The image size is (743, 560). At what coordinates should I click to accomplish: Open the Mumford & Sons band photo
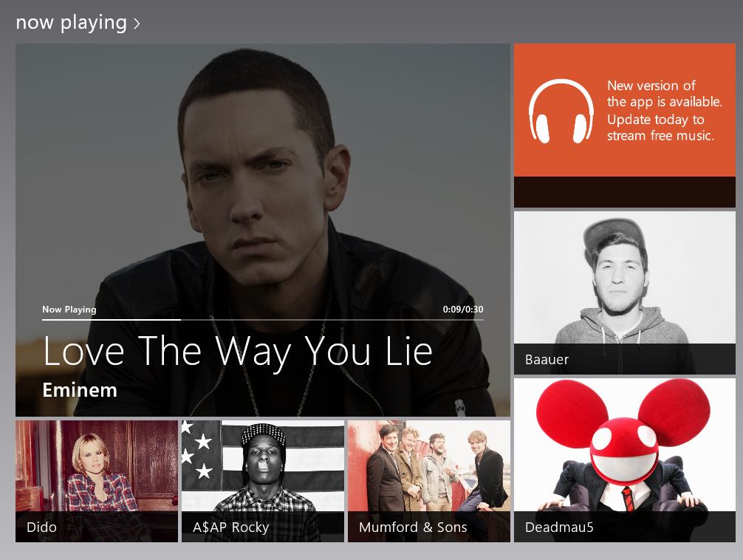429,465
